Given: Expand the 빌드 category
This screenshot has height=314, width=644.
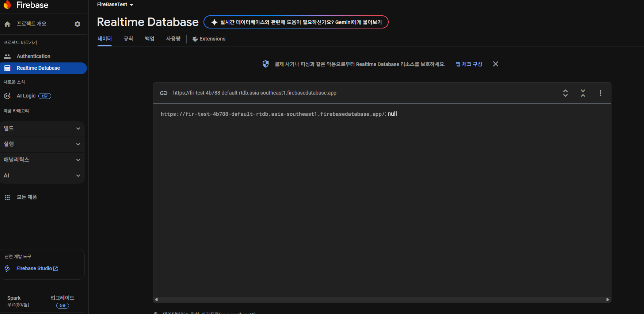Looking at the screenshot, I should (42, 129).
